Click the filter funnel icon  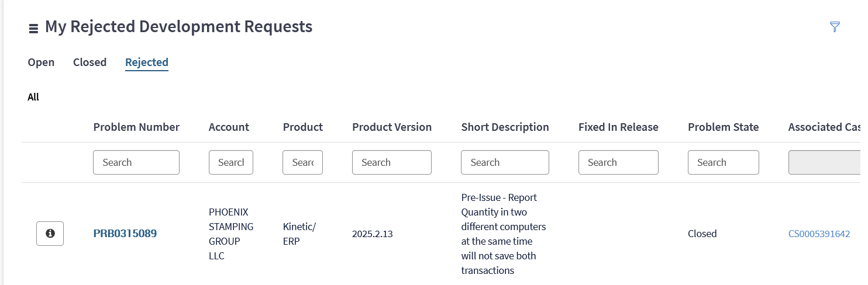(835, 26)
